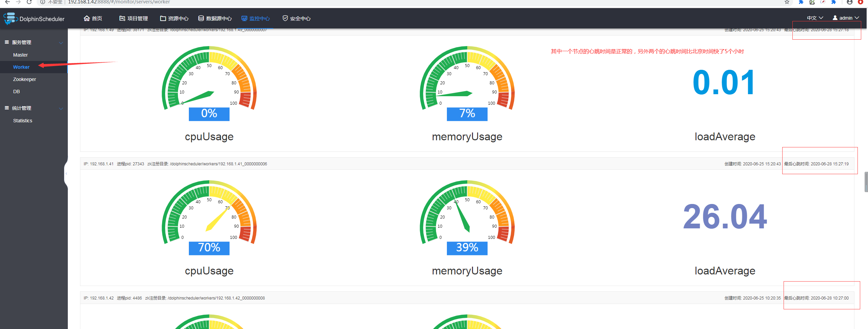Click the "70%" cpuUsage value
The height and width of the screenshot is (329, 868).
(209, 248)
